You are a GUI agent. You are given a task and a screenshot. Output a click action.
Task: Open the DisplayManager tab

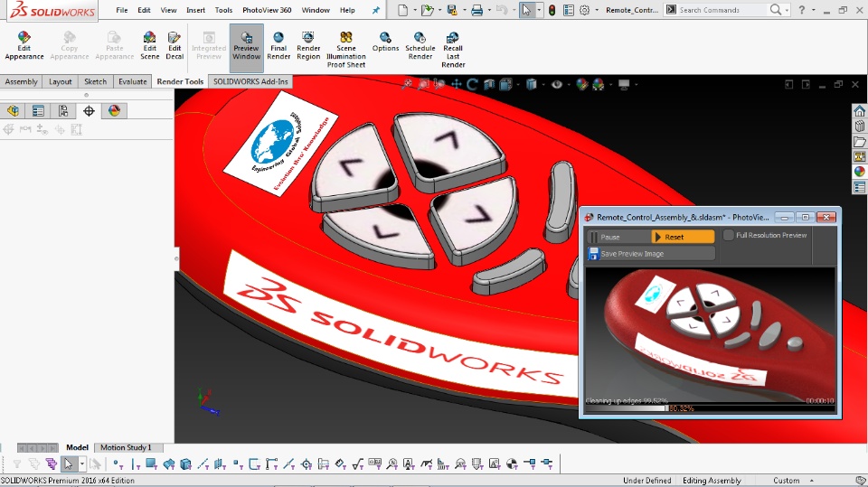tap(114, 110)
